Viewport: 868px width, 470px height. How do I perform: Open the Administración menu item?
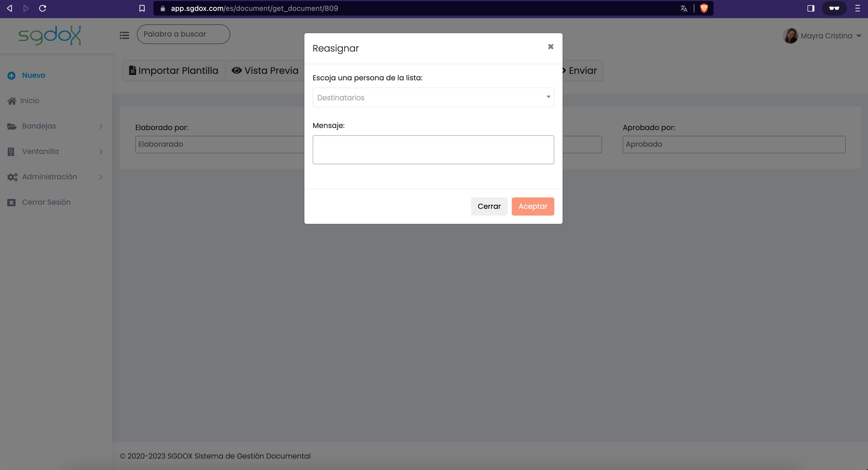pyautogui.click(x=50, y=177)
